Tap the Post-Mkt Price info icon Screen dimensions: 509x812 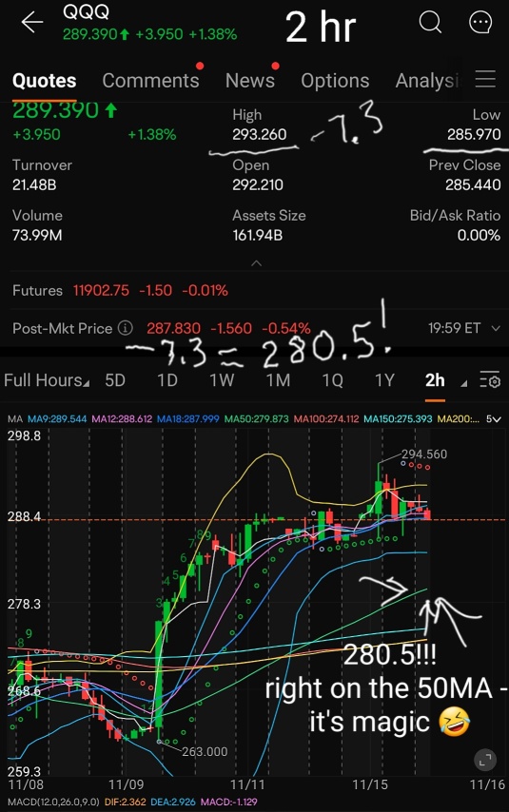pyautogui.click(x=126, y=328)
